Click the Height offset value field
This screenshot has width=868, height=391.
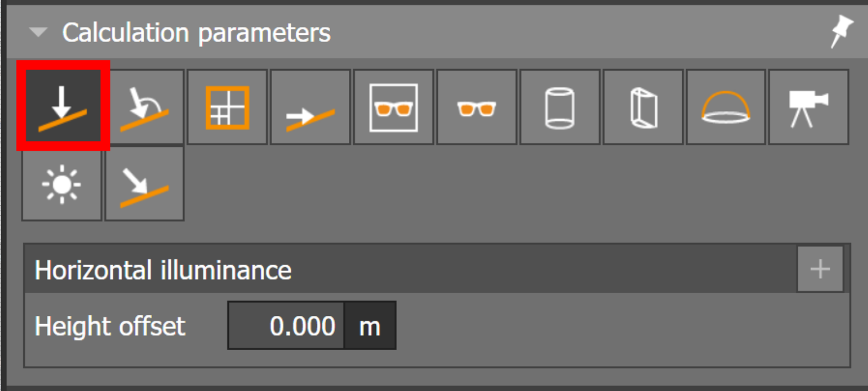pyautogui.click(x=286, y=325)
